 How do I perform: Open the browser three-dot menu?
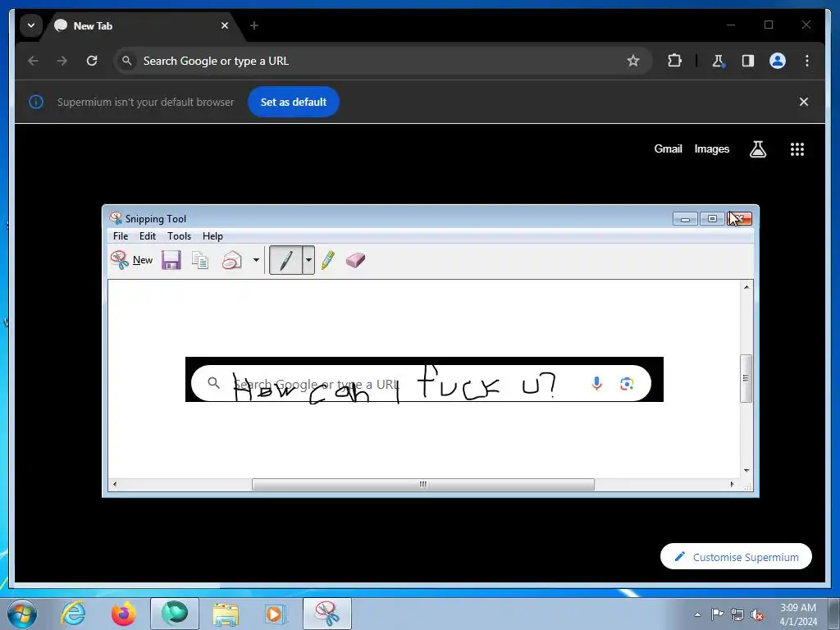click(807, 61)
